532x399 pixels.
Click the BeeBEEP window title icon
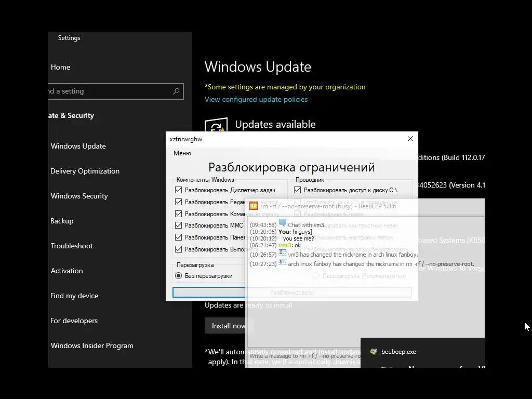254,206
